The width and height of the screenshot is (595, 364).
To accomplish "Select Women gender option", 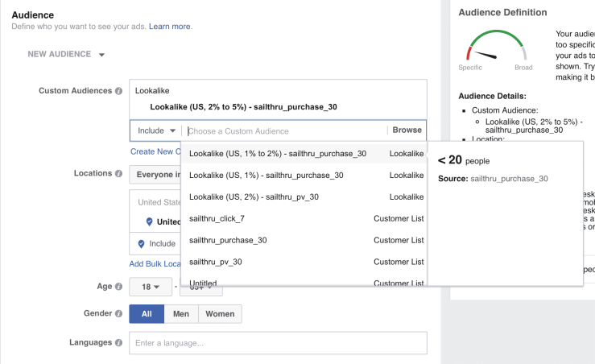I will pyautogui.click(x=220, y=314).
